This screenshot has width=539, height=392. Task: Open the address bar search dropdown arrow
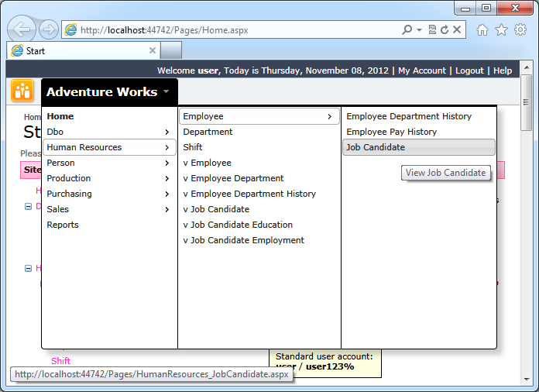(x=420, y=30)
